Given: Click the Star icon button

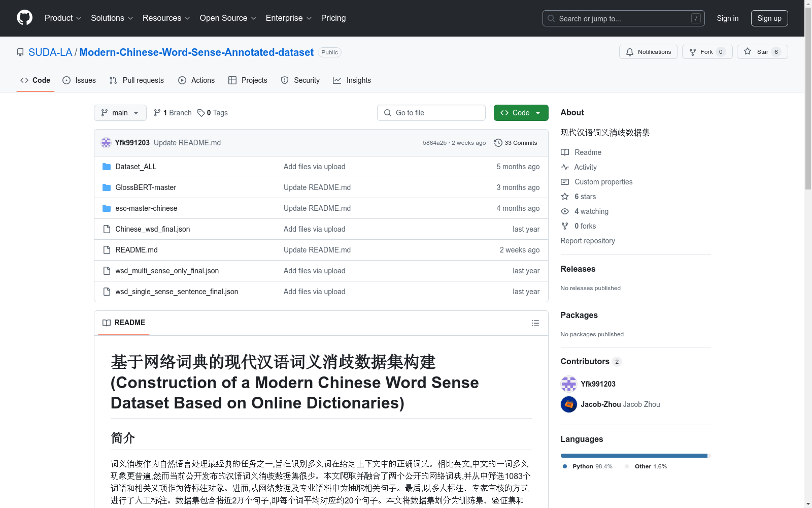Looking at the screenshot, I should click(x=748, y=51).
